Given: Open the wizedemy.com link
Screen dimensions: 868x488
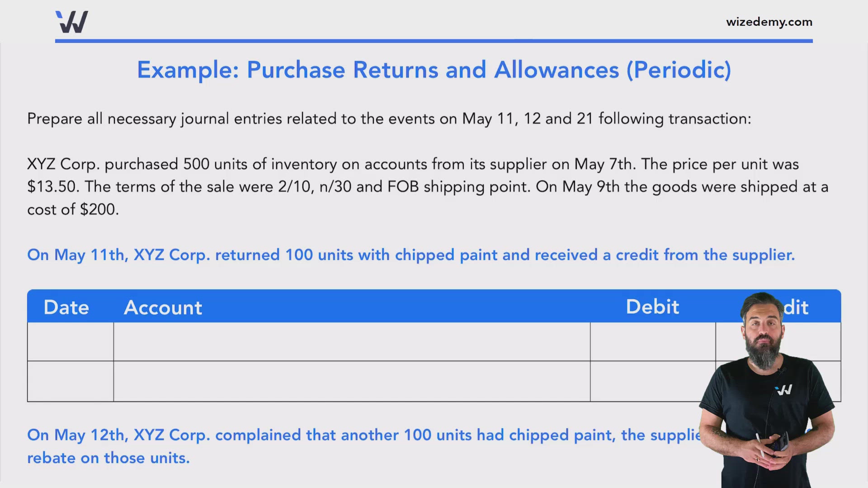Looking at the screenshot, I should tap(769, 22).
